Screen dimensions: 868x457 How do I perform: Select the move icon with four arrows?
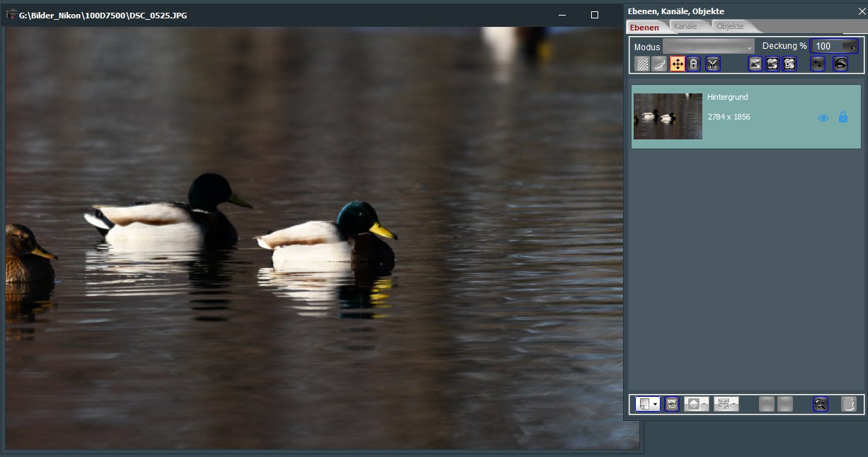677,64
